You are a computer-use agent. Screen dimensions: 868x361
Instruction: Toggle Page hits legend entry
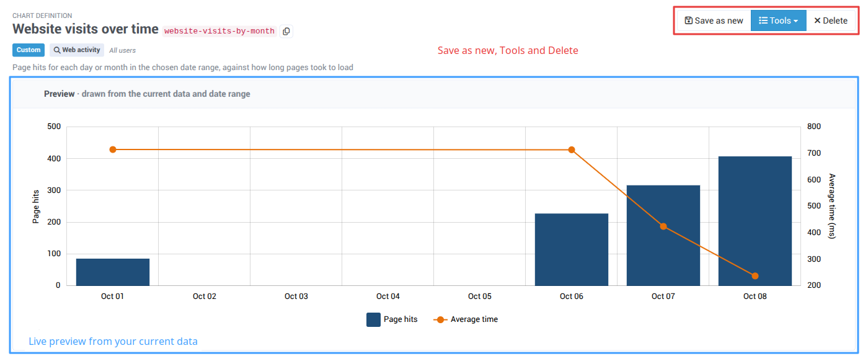[x=392, y=319]
